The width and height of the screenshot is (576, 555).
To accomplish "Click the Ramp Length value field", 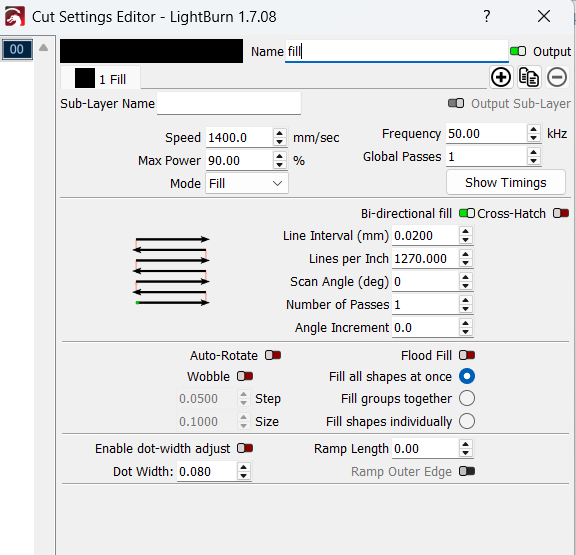I will click(x=425, y=448).
